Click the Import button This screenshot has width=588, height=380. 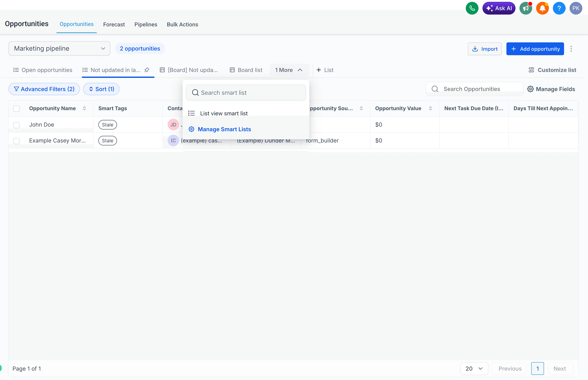click(485, 49)
